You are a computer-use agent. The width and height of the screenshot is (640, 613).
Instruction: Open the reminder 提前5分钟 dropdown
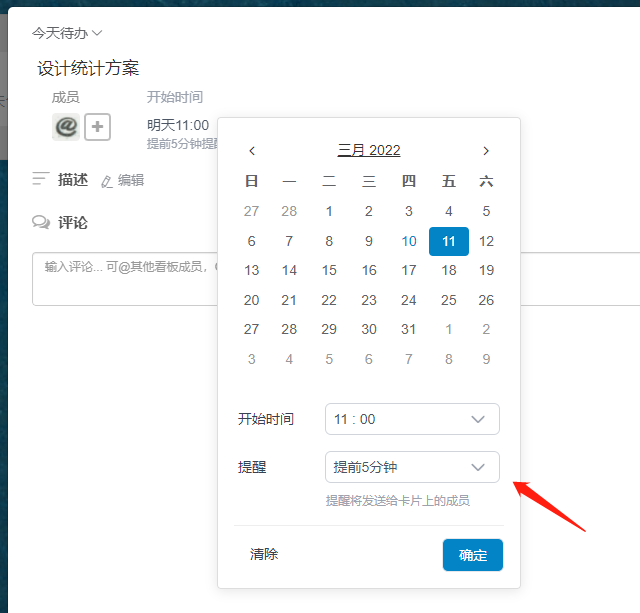(412, 467)
